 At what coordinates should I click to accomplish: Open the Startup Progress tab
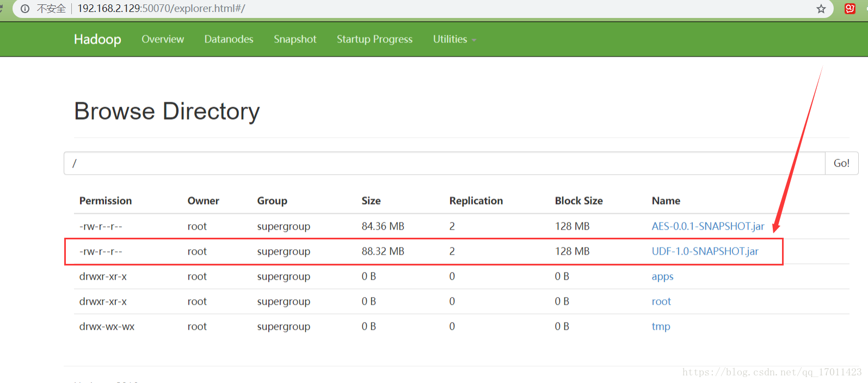point(374,39)
